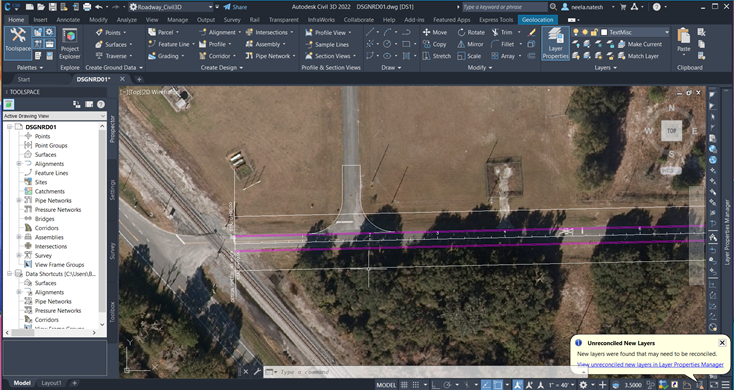
Task: Switch to the Annotate ribbon tab
Action: coord(68,20)
